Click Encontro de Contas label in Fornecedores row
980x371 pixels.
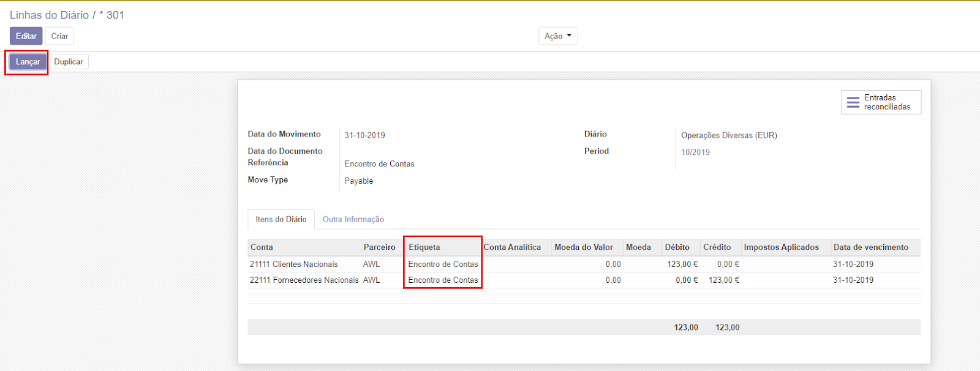(x=443, y=280)
